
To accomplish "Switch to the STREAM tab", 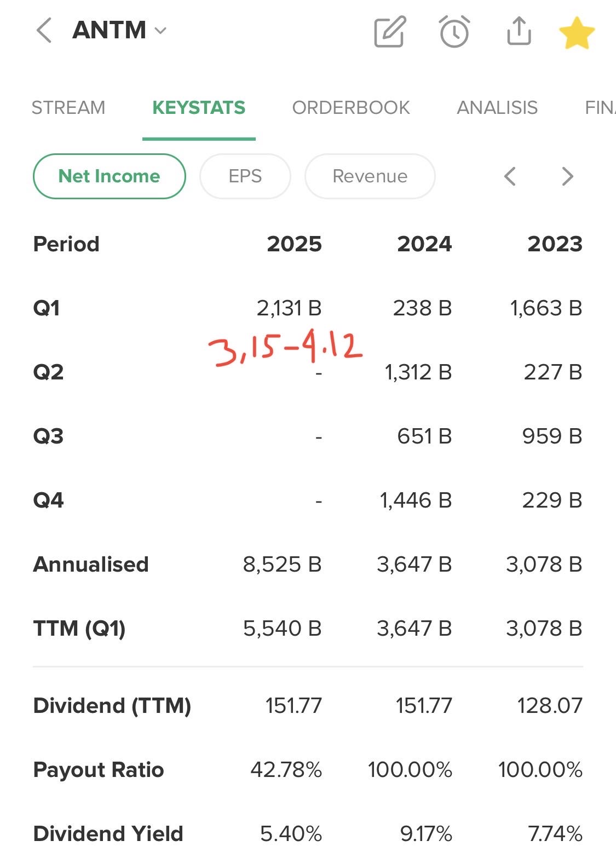I will 68,108.
